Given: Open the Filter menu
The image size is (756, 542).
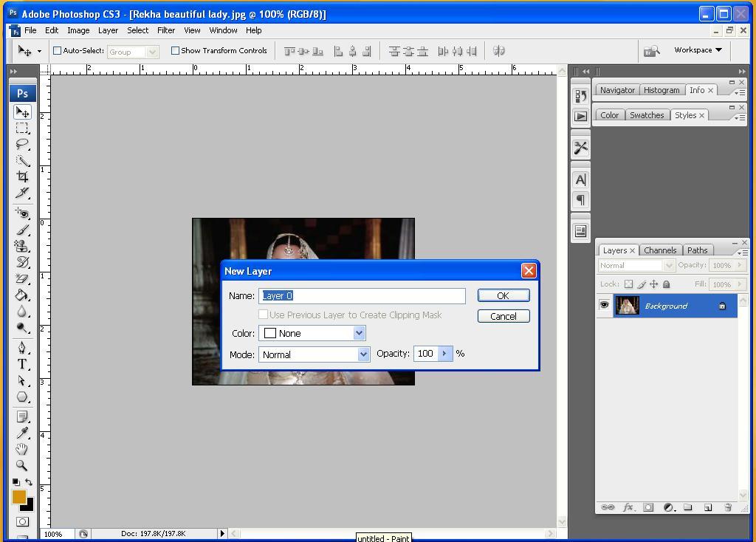Looking at the screenshot, I should (165, 30).
